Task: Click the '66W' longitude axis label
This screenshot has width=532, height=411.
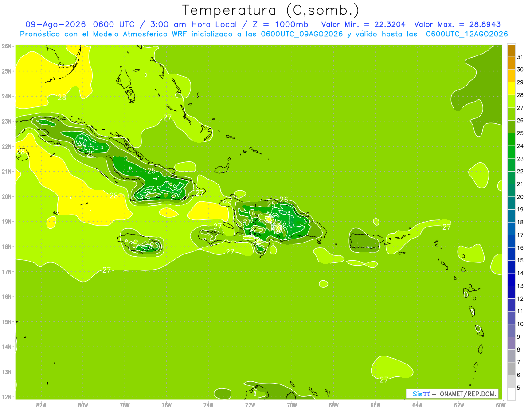Action: [376, 405]
